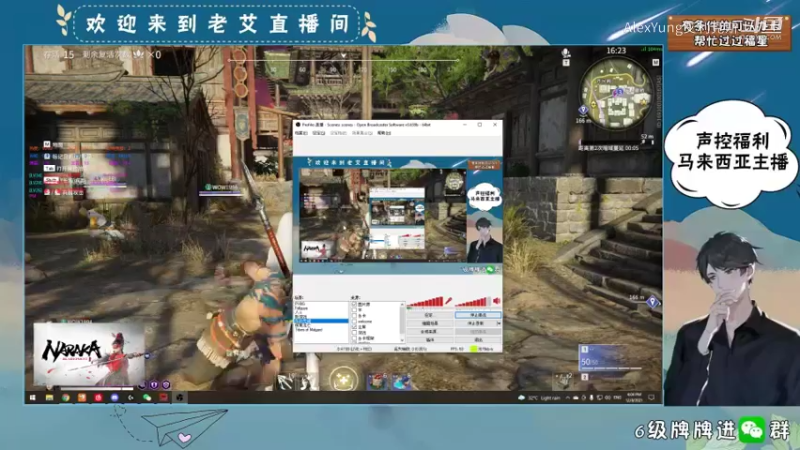800x450 pixels.
Task: Open the Windows notification center icon
Action: (651, 397)
